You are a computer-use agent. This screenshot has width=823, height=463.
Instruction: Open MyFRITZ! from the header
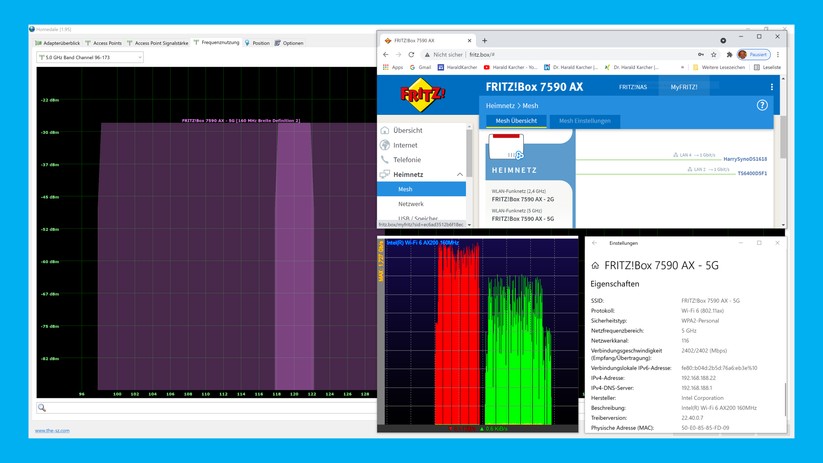[x=683, y=87]
